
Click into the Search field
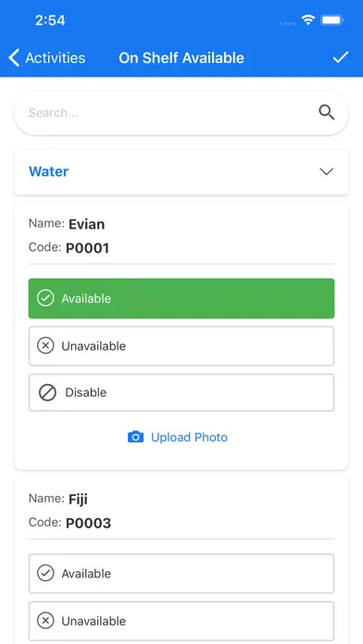click(181, 113)
